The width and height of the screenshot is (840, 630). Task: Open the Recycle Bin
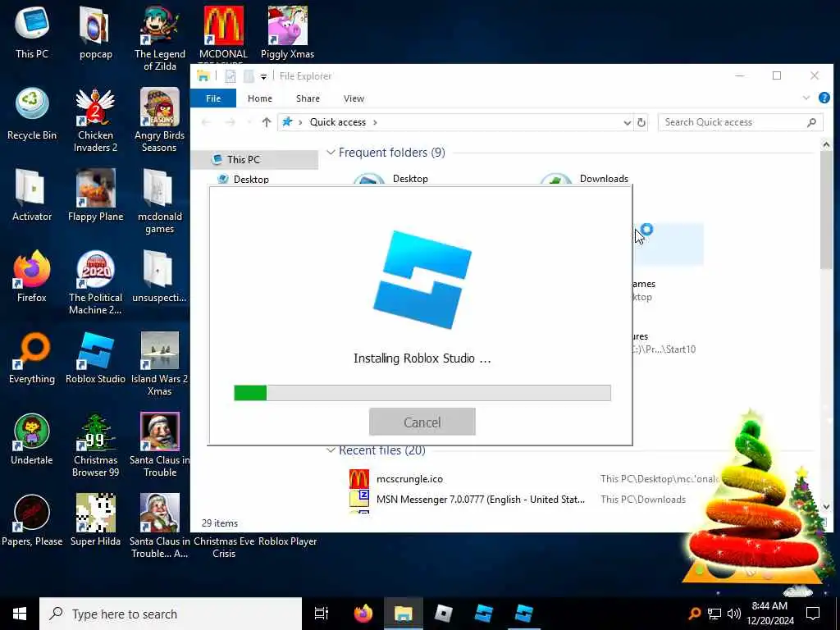tap(32, 113)
